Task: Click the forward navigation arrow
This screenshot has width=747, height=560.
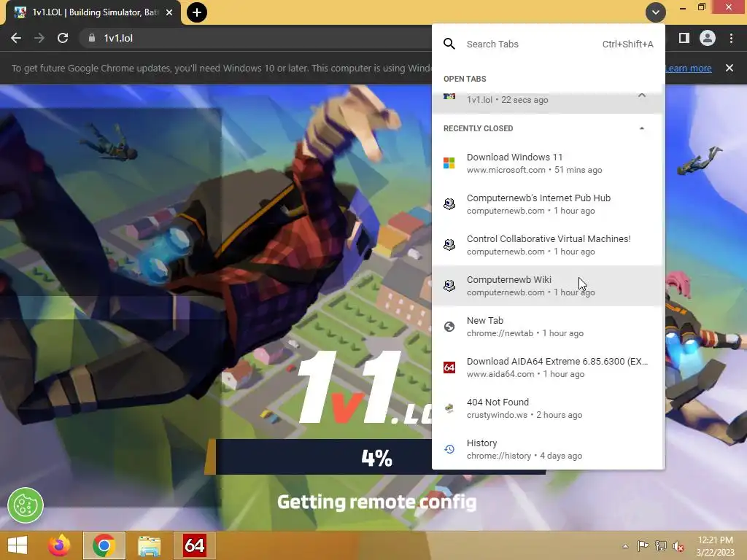Action: tap(39, 38)
